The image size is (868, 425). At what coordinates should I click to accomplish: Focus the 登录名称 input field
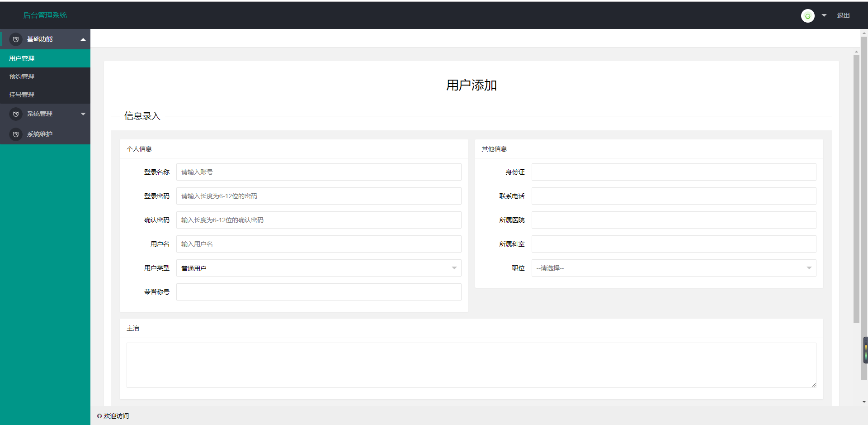(x=319, y=172)
